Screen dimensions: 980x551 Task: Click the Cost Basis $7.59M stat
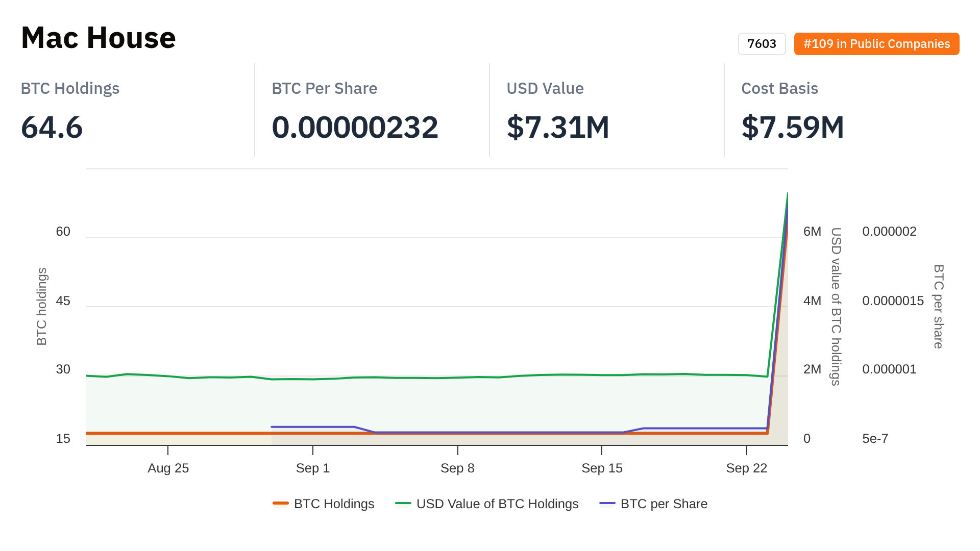[x=793, y=127]
